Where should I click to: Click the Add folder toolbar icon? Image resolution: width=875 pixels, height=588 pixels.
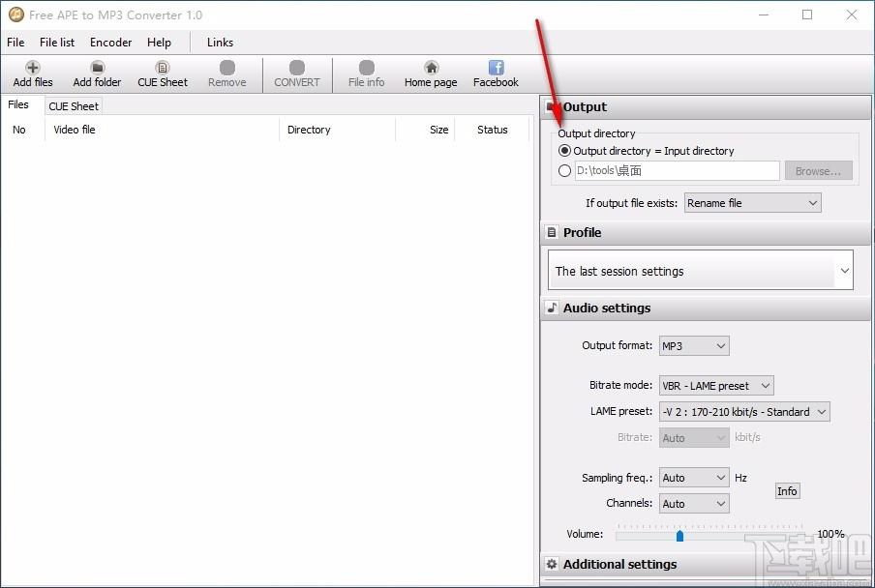coord(97,68)
